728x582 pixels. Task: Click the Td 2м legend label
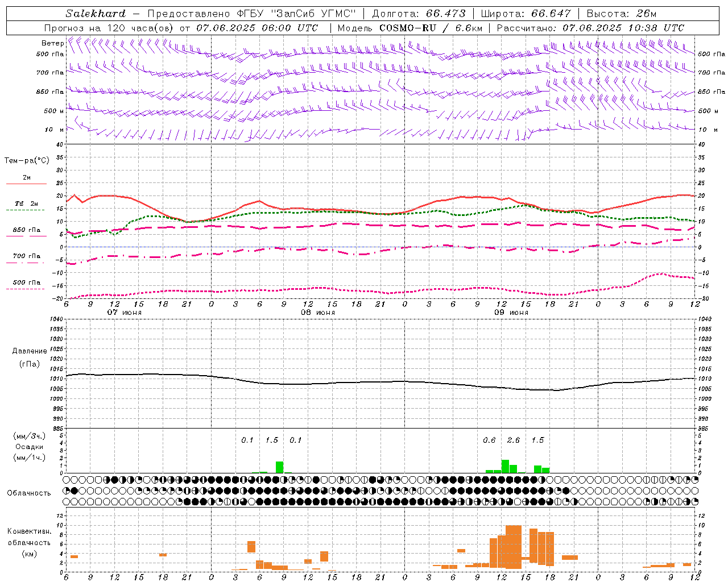26,203
